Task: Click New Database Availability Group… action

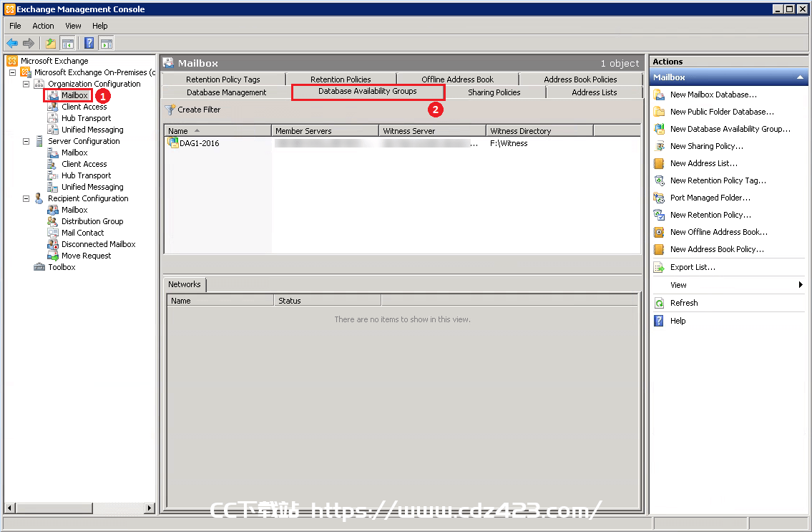Action: point(730,129)
